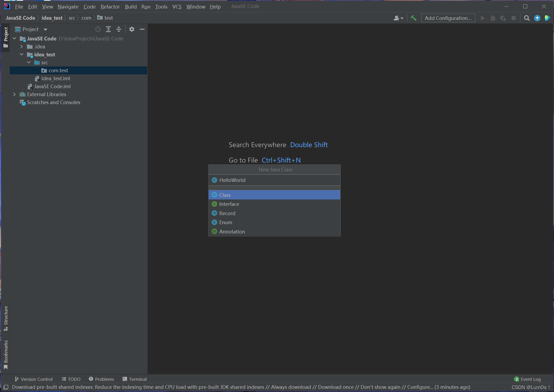Click Select Opened File crosshair icon
Image resolution: width=554 pixels, height=392 pixels.
(98, 29)
